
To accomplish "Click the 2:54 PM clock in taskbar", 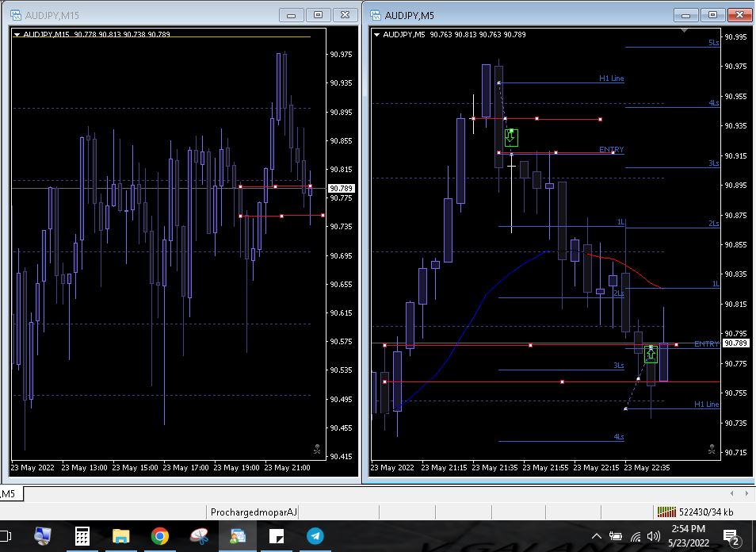I will (688, 529).
